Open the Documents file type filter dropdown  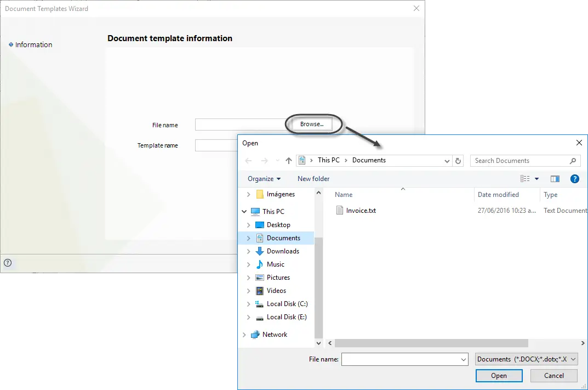[x=526, y=359]
